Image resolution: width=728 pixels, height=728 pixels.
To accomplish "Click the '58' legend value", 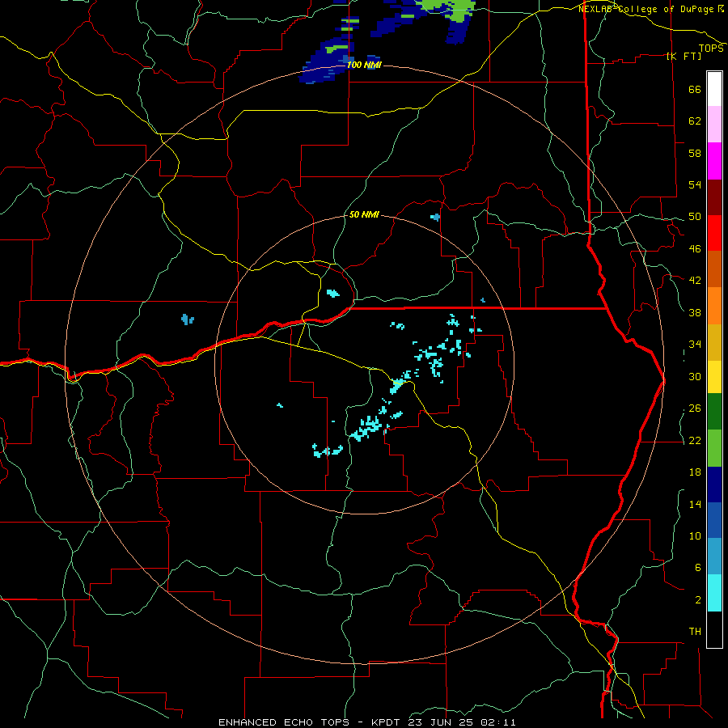I will tap(695, 153).
